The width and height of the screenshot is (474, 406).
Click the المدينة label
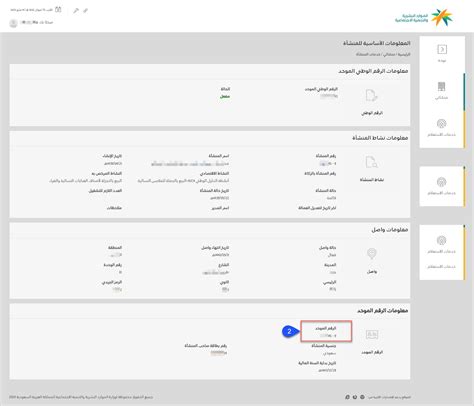click(x=330, y=265)
